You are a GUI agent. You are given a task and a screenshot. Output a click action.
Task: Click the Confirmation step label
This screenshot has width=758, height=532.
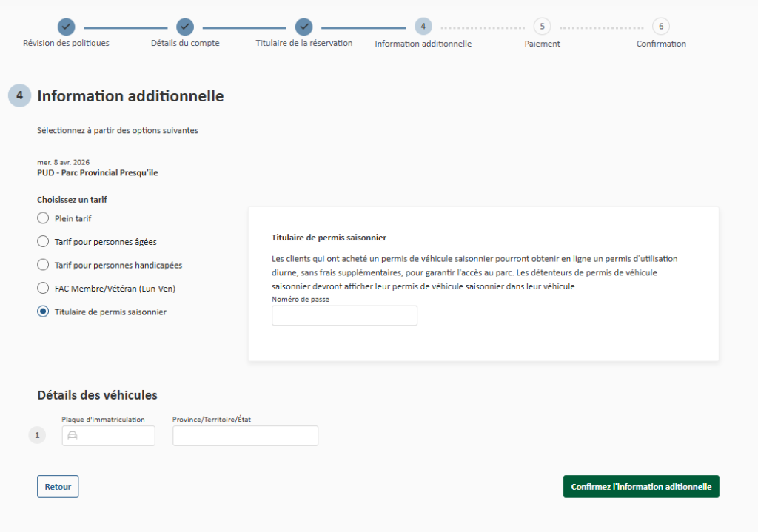(660, 44)
